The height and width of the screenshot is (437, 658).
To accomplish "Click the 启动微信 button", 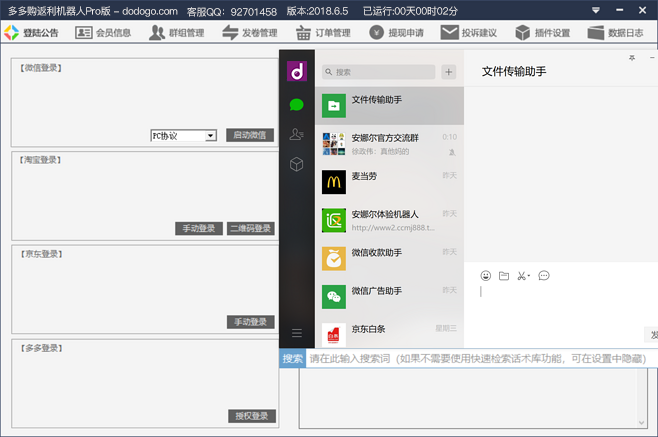I will click(x=250, y=135).
